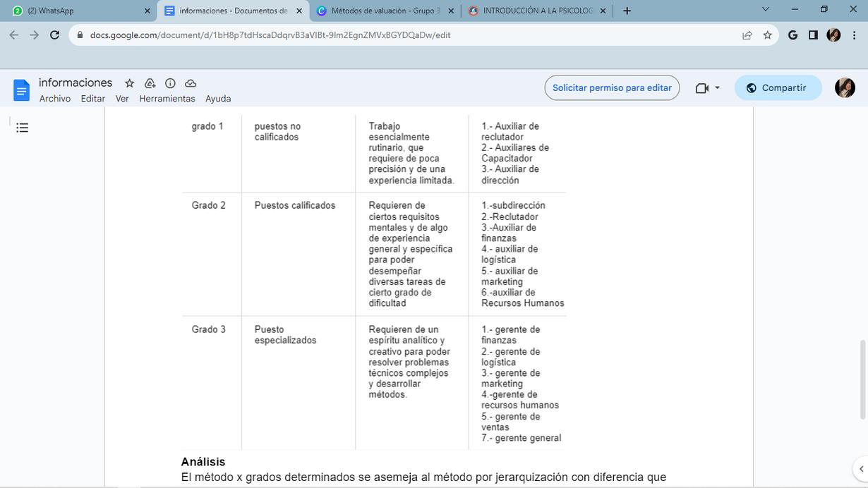Close the informaciones tab
This screenshot has width=868, height=488.
299,11
